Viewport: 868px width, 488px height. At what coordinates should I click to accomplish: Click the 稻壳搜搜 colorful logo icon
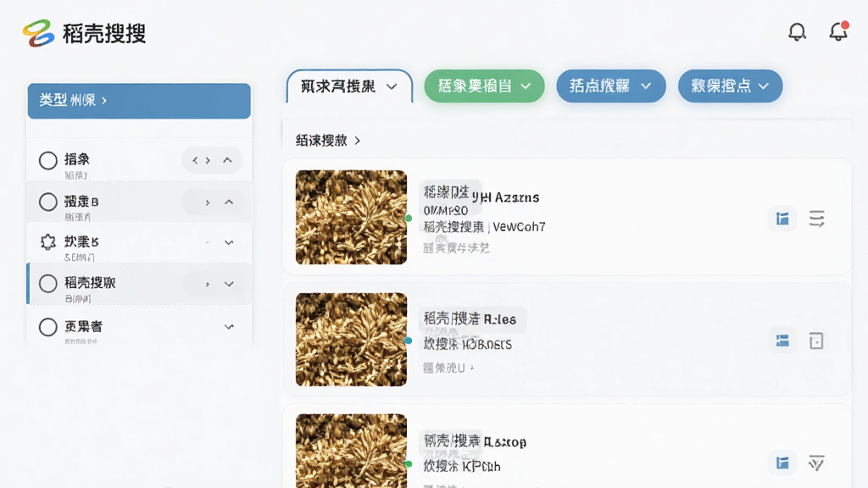pyautogui.click(x=39, y=33)
